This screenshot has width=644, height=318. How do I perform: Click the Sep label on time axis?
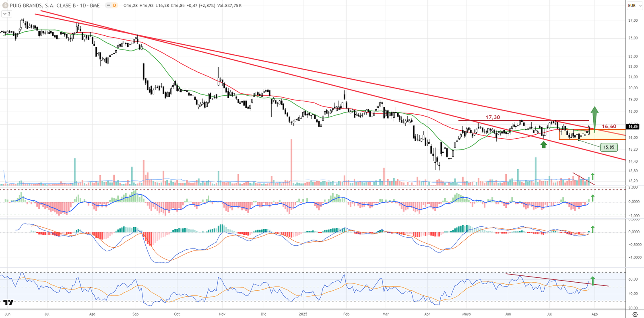[136, 314]
